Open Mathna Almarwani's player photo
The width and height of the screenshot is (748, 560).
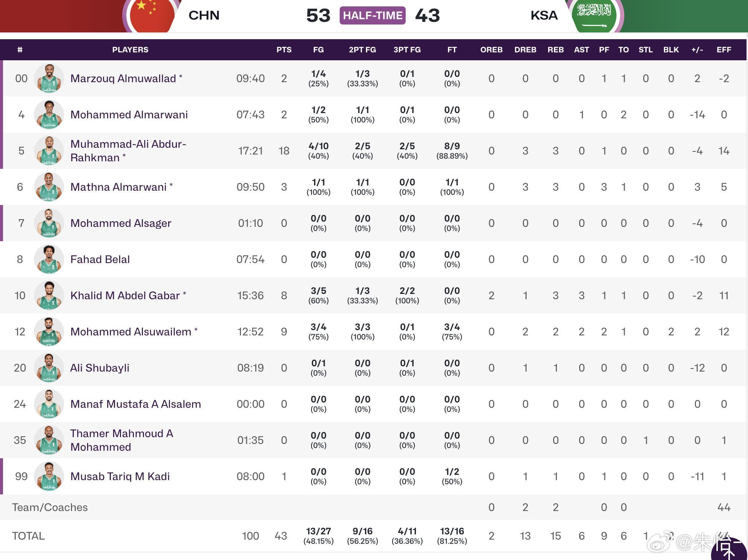point(49,187)
